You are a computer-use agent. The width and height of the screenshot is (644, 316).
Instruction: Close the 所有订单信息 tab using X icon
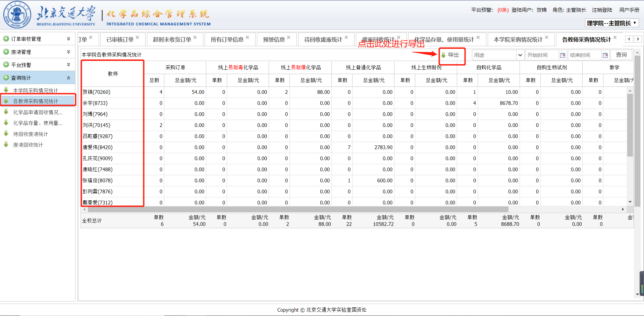247,38
